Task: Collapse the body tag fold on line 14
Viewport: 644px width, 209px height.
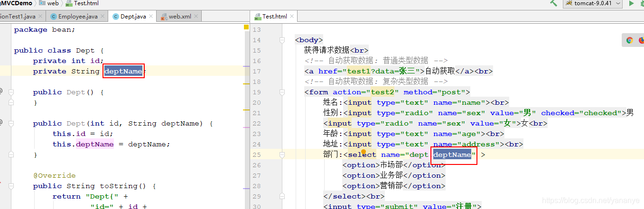Action: click(x=281, y=40)
